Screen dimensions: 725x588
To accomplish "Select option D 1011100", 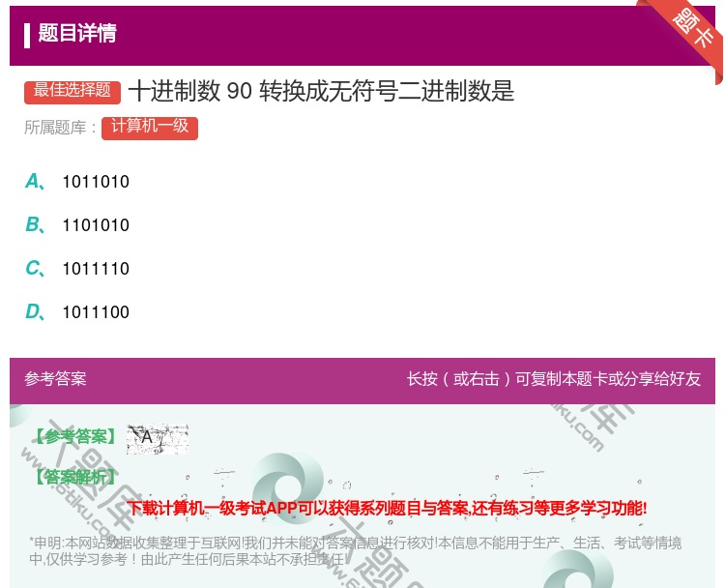I will click(x=77, y=311).
